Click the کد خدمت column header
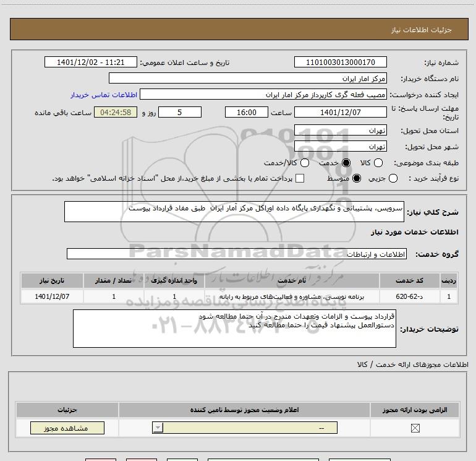Image resolution: width=476 pixels, height=461 pixels. (x=409, y=280)
